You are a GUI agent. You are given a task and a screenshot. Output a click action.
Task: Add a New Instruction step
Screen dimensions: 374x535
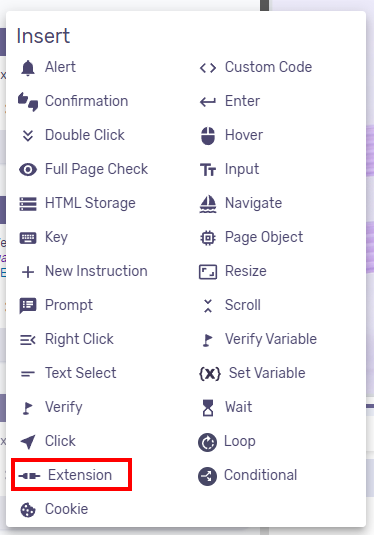pyautogui.click(x=84, y=271)
